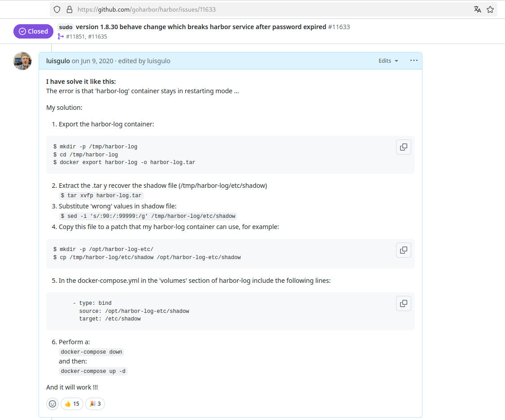This screenshot has width=505, height=420.
Task: Click the 'I have solve it like this:' heading
Action: pyautogui.click(x=81, y=82)
